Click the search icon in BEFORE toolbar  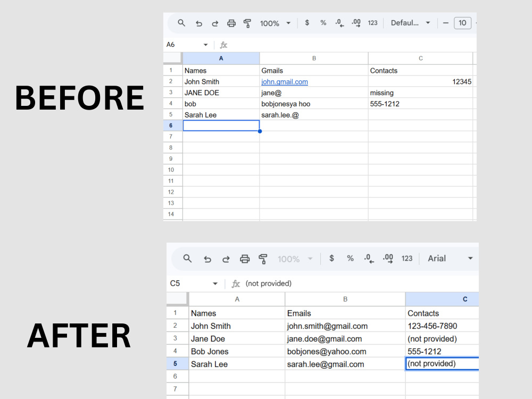click(181, 23)
